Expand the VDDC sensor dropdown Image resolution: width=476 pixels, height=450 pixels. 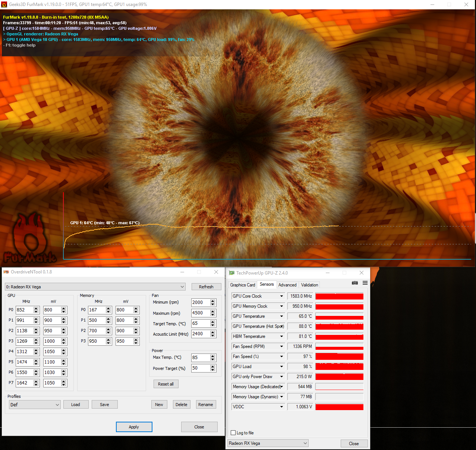coord(281,407)
